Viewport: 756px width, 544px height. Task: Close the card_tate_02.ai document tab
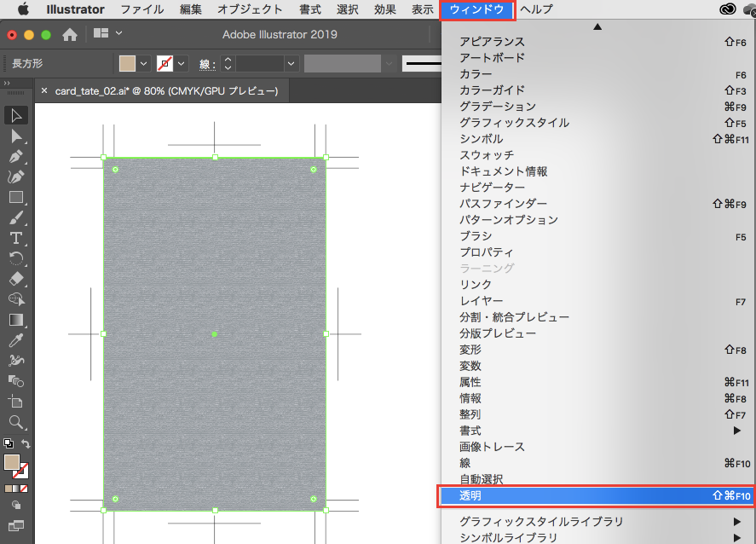(x=44, y=90)
